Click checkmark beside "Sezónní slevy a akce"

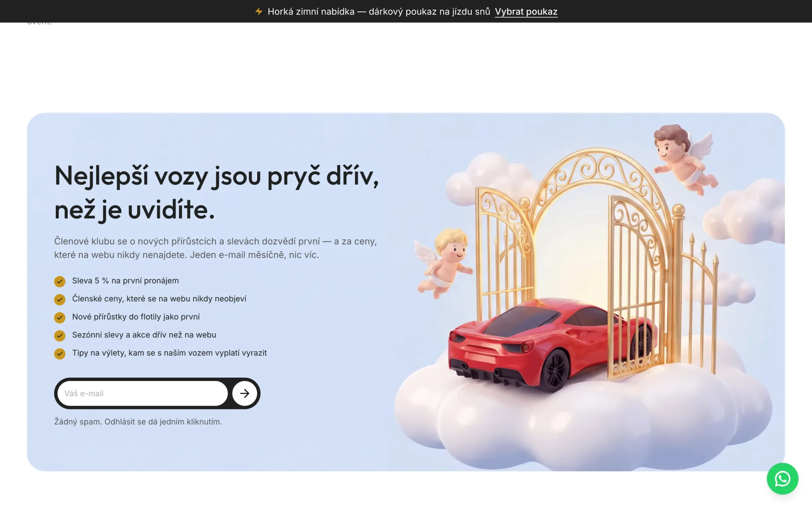click(x=60, y=335)
